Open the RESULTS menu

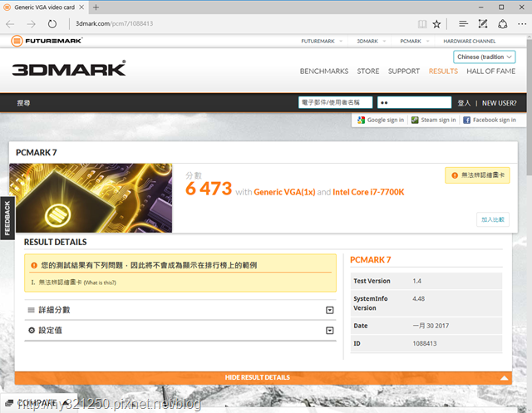pyautogui.click(x=443, y=71)
